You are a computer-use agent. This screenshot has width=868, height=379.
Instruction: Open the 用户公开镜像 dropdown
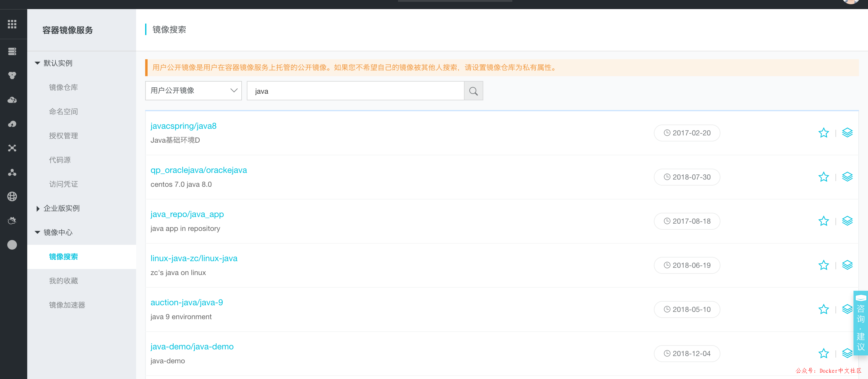point(194,91)
